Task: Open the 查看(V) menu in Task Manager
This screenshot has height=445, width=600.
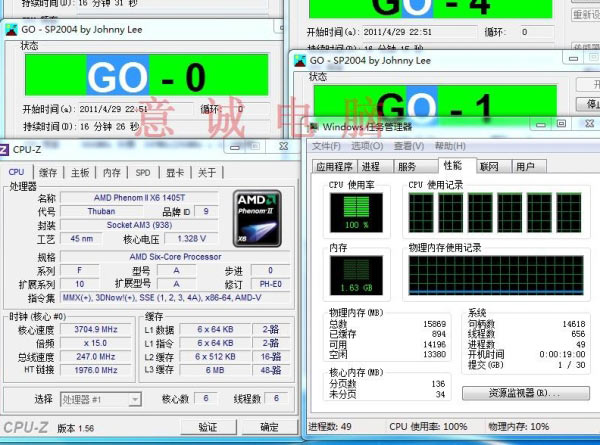Action: [409, 146]
